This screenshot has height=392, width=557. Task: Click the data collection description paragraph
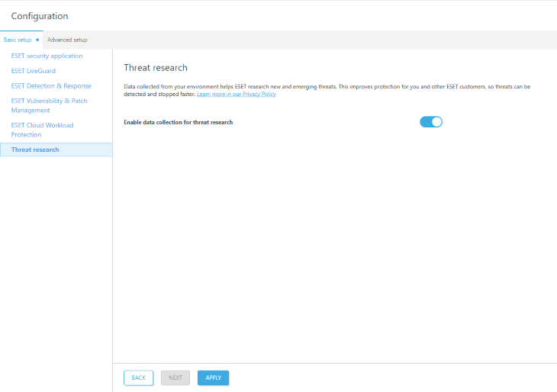click(x=327, y=90)
